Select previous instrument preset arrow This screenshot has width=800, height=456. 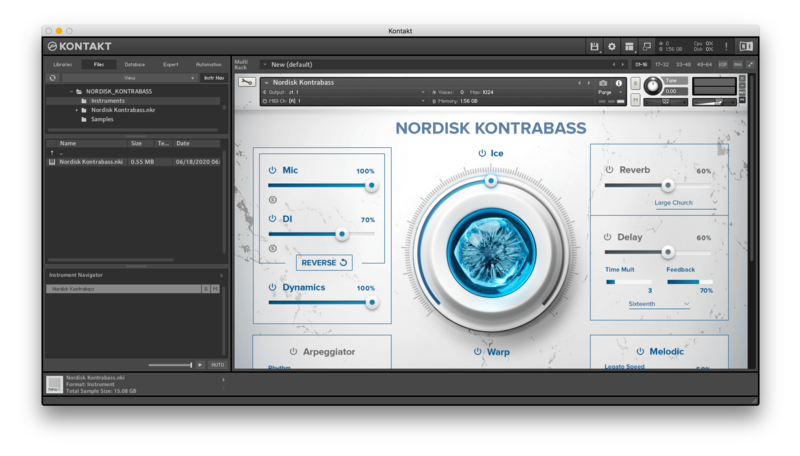coord(580,83)
